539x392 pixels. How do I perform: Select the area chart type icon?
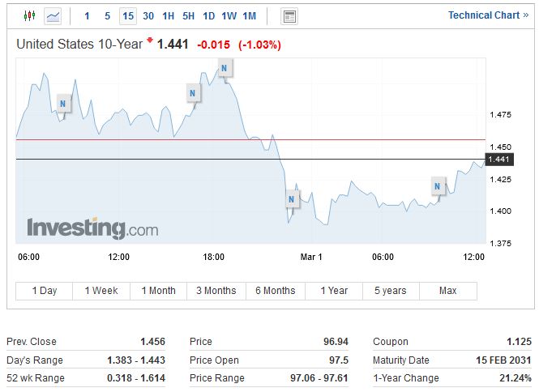[x=53, y=15]
